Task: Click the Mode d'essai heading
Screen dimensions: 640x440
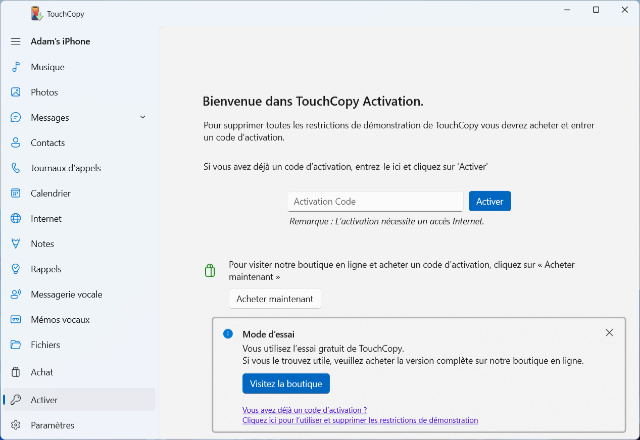Action: pos(268,334)
